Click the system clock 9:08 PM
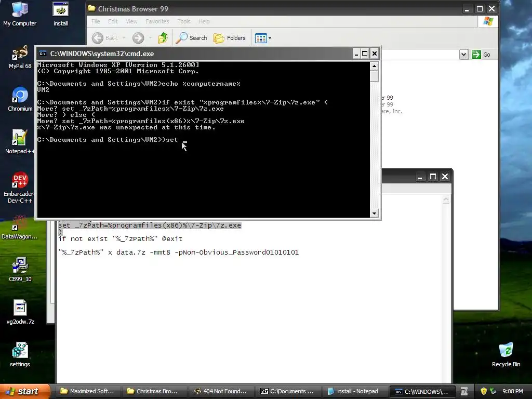This screenshot has height=399, width=532. (512, 391)
